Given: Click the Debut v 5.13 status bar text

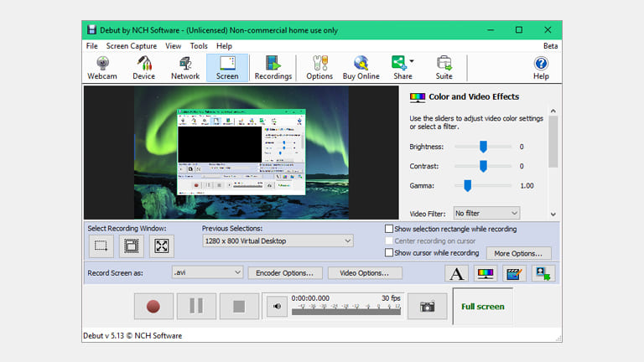Looking at the screenshot, I should click(x=132, y=336).
